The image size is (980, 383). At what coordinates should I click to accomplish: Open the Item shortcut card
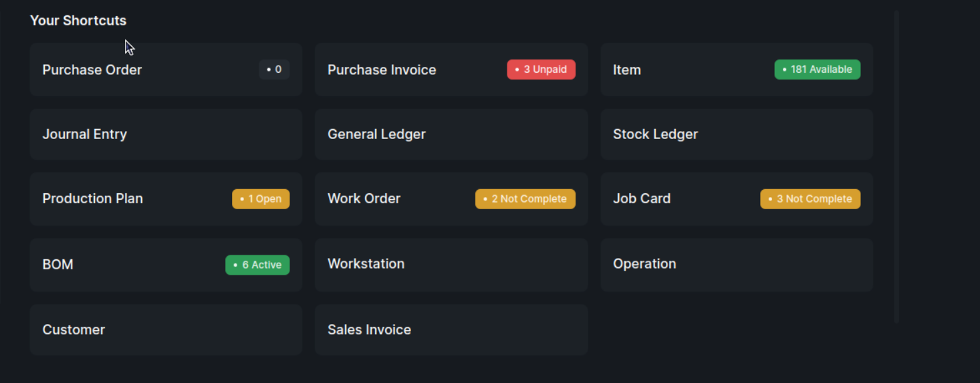(737, 70)
